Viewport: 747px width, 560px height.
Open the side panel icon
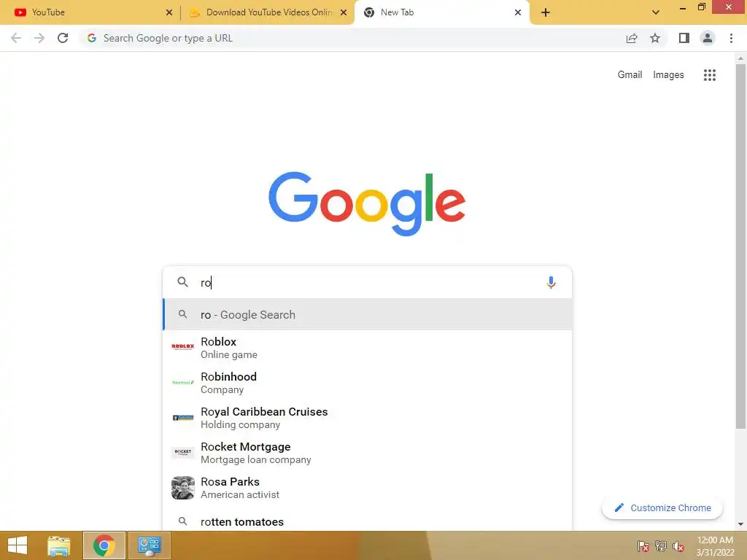pyautogui.click(x=684, y=38)
